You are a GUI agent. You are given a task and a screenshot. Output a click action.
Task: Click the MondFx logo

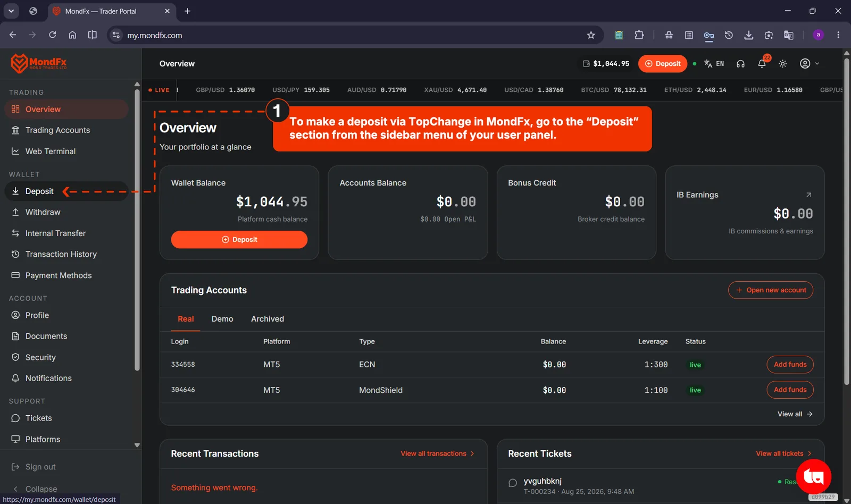[39, 64]
